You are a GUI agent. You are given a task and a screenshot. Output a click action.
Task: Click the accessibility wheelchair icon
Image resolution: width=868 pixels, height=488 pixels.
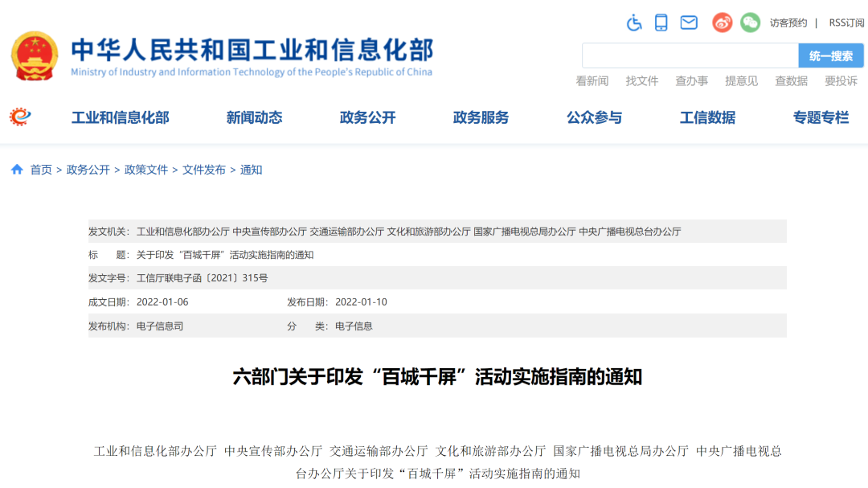(x=634, y=23)
